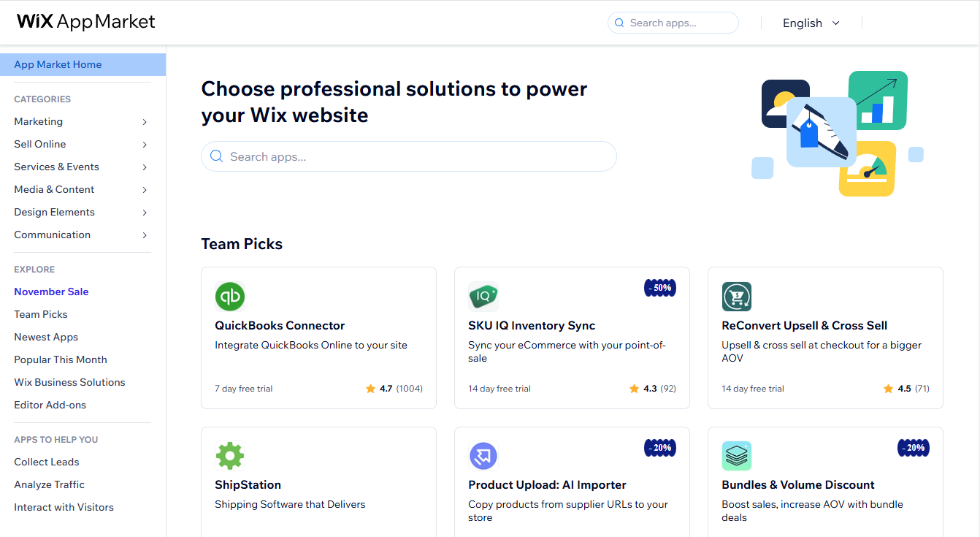Image resolution: width=980 pixels, height=537 pixels.
Task: Click the QuickBooks Connector app icon
Action: click(230, 297)
